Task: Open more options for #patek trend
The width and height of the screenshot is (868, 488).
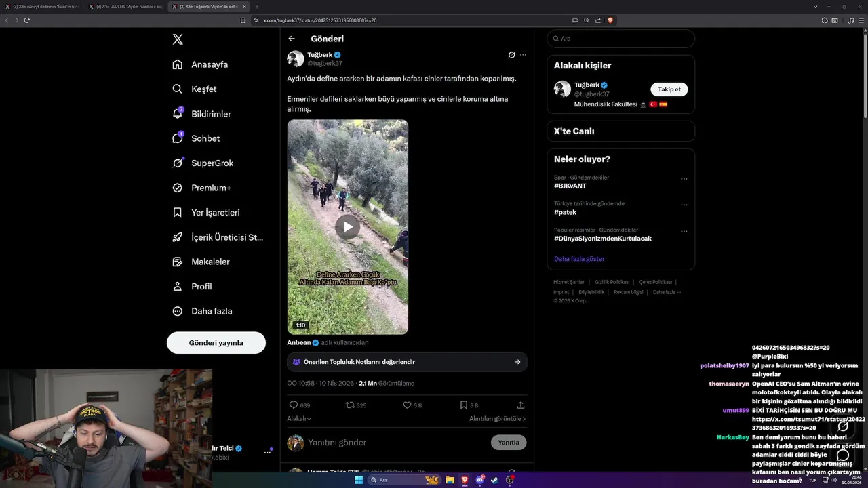Action: (x=684, y=205)
